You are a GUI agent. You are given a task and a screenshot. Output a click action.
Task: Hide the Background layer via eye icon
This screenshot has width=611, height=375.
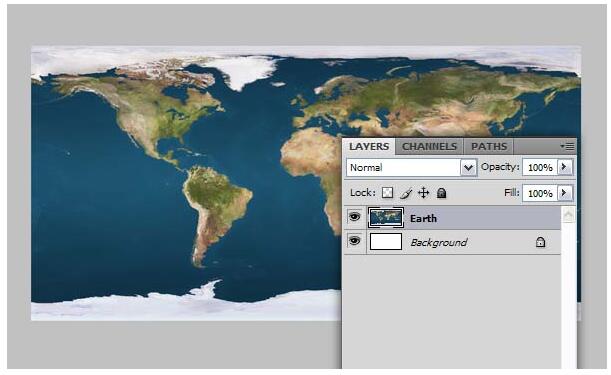click(354, 241)
